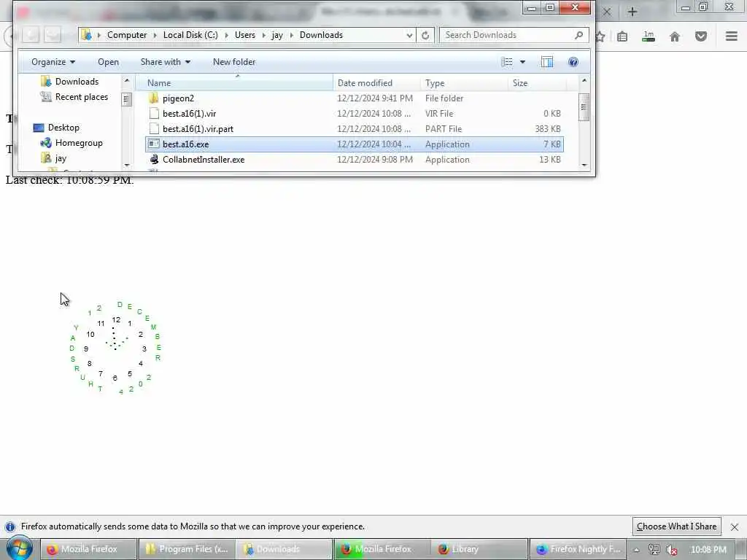
Task: Select CollabnetInstaller.exe icon
Action: click(153, 159)
